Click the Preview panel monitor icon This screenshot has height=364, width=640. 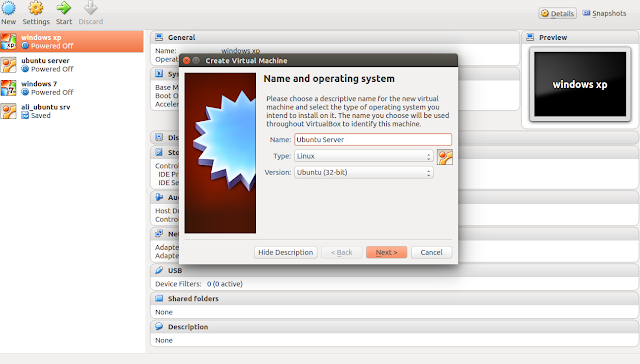[x=530, y=37]
